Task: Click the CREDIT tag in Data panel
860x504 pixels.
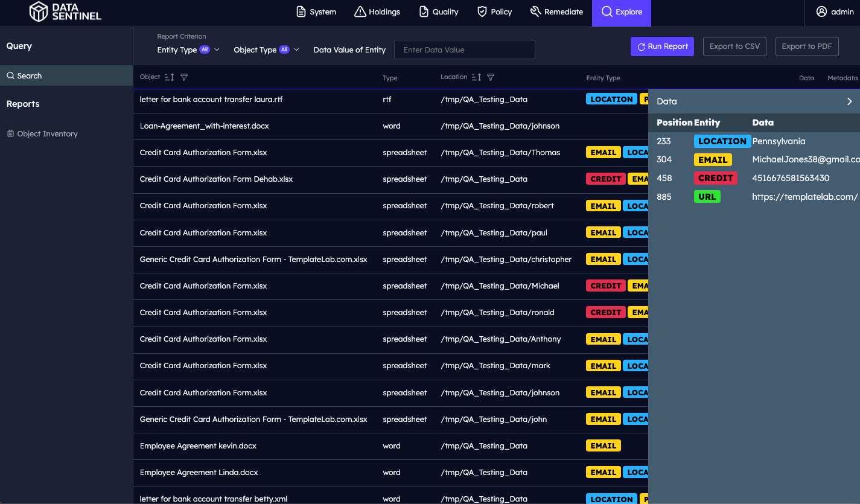Action: tap(715, 178)
